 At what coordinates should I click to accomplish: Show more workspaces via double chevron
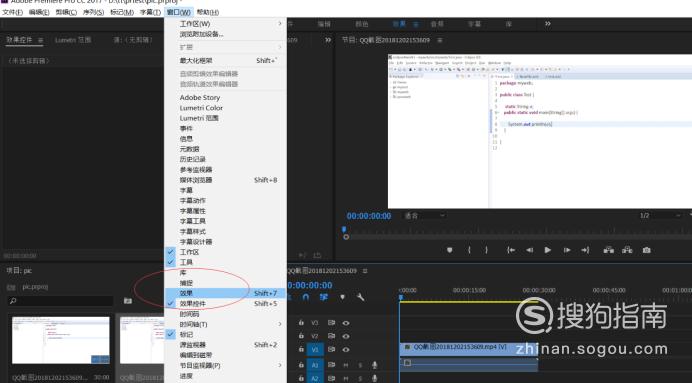pyautogui.click(x=548, y=24)
